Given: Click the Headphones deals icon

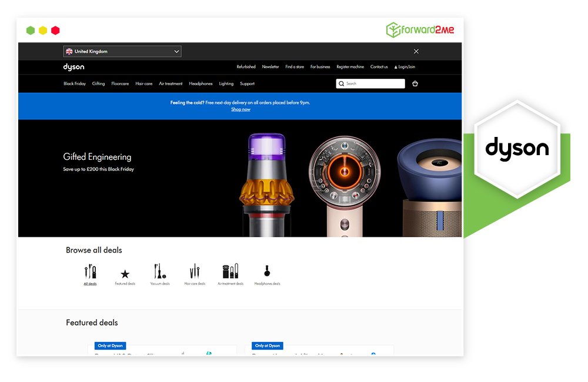Looking at the screenshot, I should coord(267,272).
